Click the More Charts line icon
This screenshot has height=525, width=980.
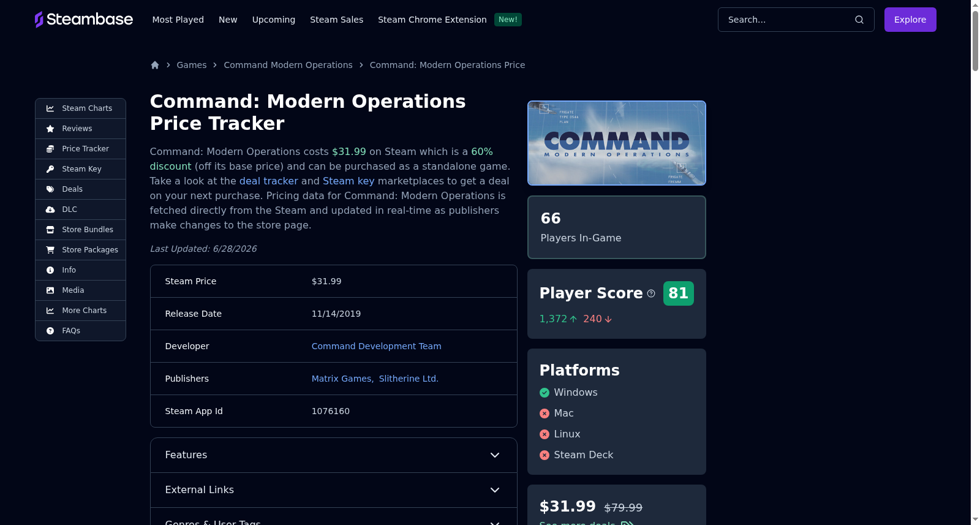50,311
